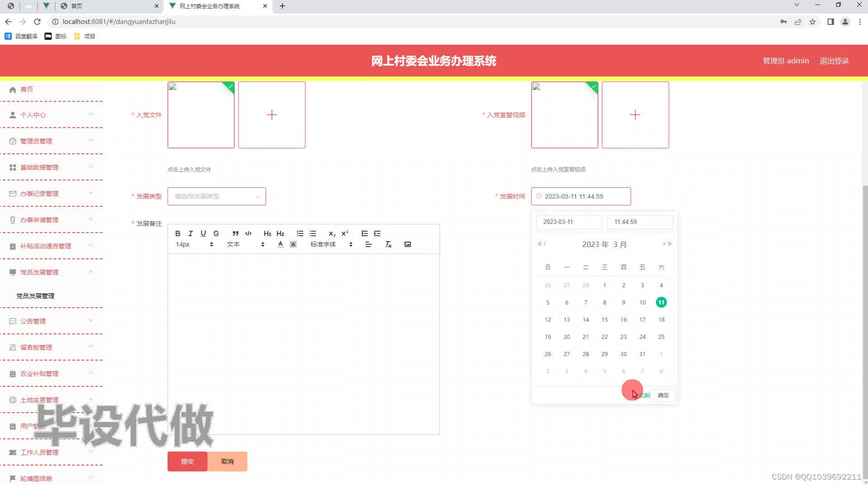The width and height of the screenshot is (868, 485).
Task: Cancel the form with 取消
Action: (x=227, y=461)
